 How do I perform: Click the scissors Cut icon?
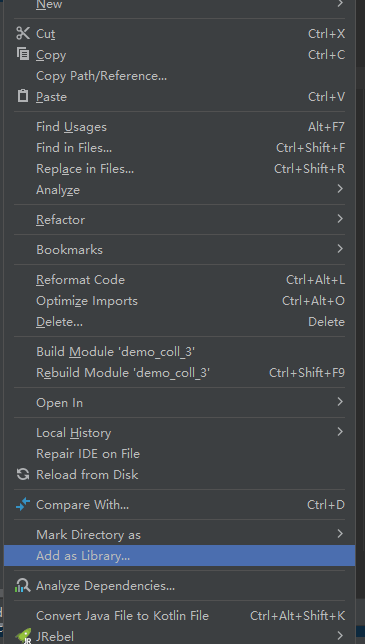coord(23,33)
